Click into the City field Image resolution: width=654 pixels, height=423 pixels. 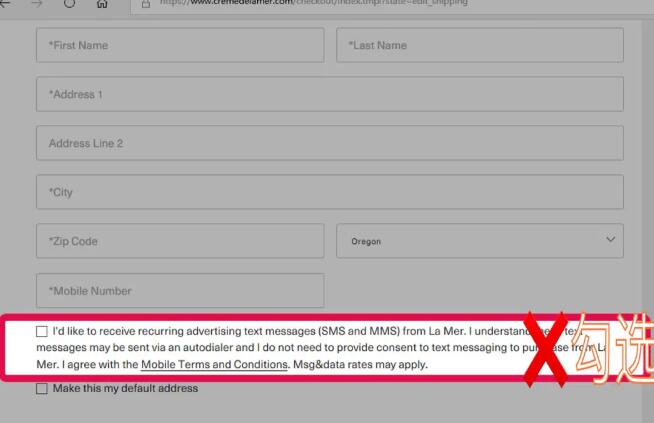[330, 192]
